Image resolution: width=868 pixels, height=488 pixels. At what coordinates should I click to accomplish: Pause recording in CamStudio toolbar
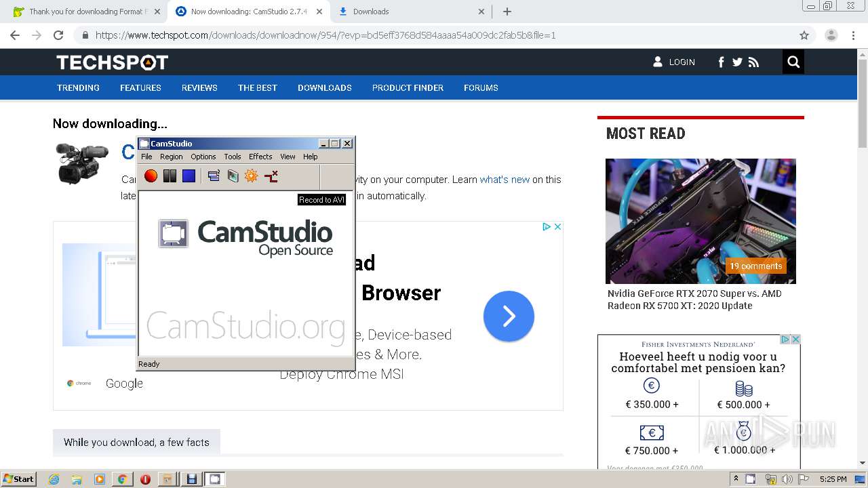click(x=170, y=176)
